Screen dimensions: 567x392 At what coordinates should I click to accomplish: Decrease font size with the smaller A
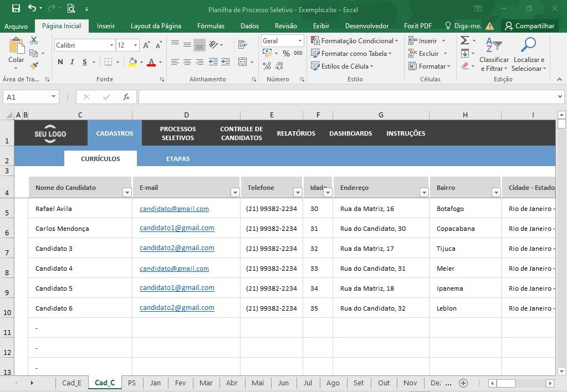[159, 45]
